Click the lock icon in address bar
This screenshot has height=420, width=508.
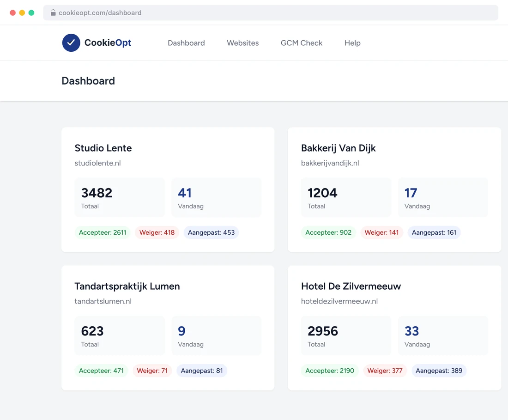tap(53, 12)
